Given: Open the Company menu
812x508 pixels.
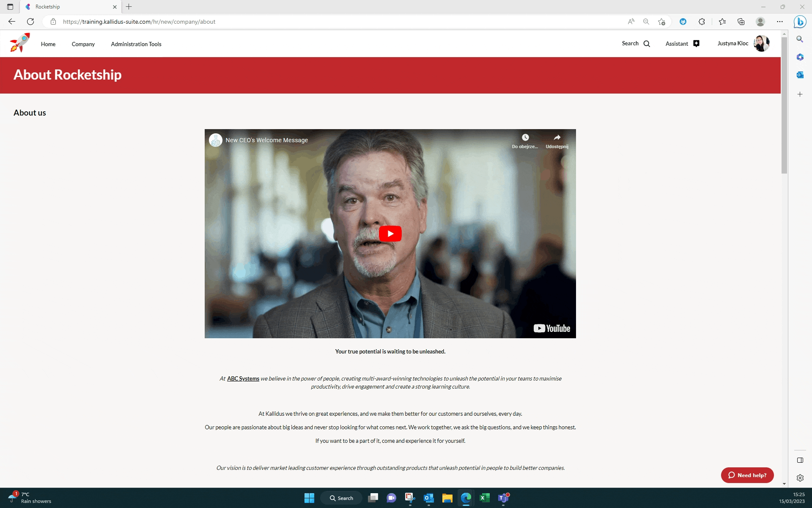Looking at the screenshot, I should [x=83, y=44].
